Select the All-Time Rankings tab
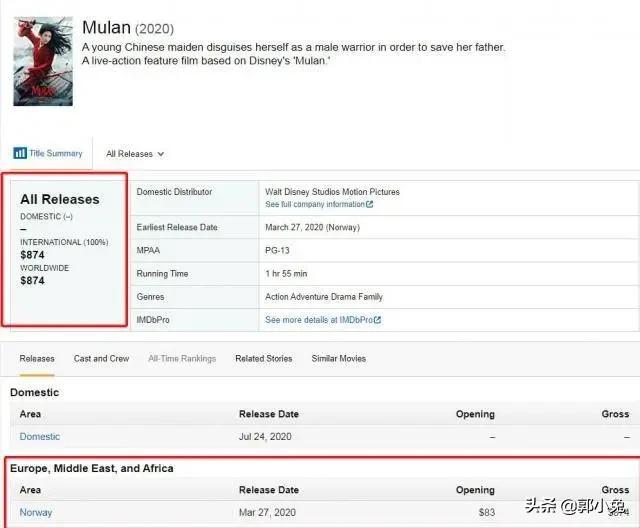This screenshot has height=528, width=640. [182, 359]
